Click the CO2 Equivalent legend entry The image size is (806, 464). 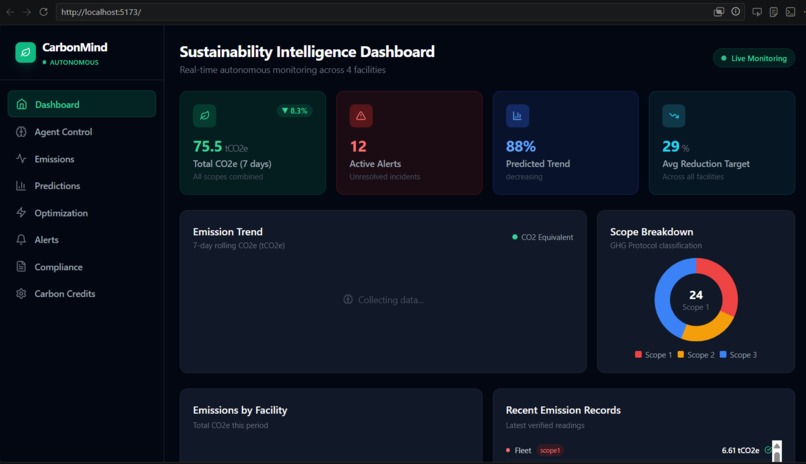pos(543,237)
